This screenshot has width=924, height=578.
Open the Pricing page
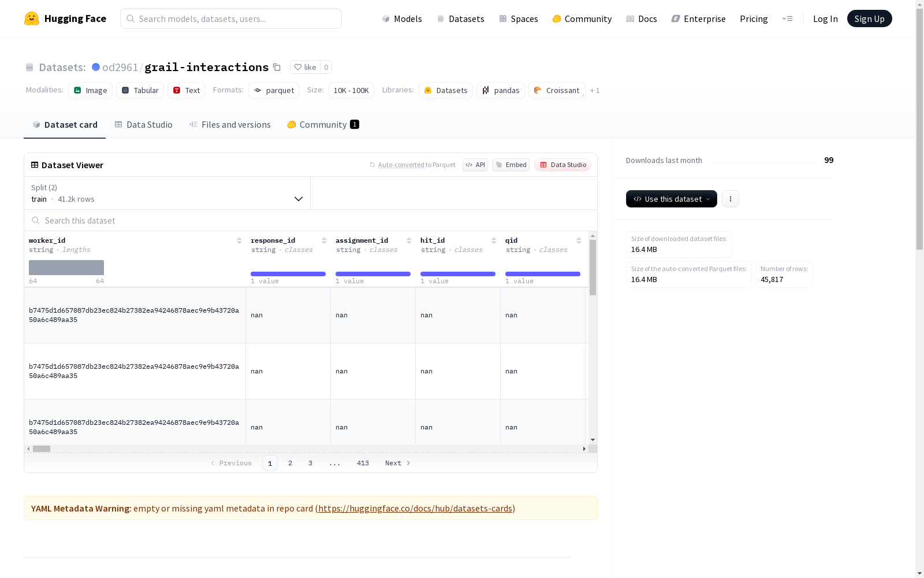[754, 18]
